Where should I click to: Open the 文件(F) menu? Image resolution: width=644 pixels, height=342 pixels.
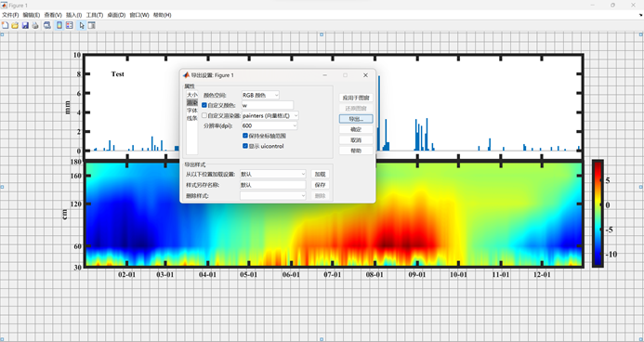[x=10, y=15]
